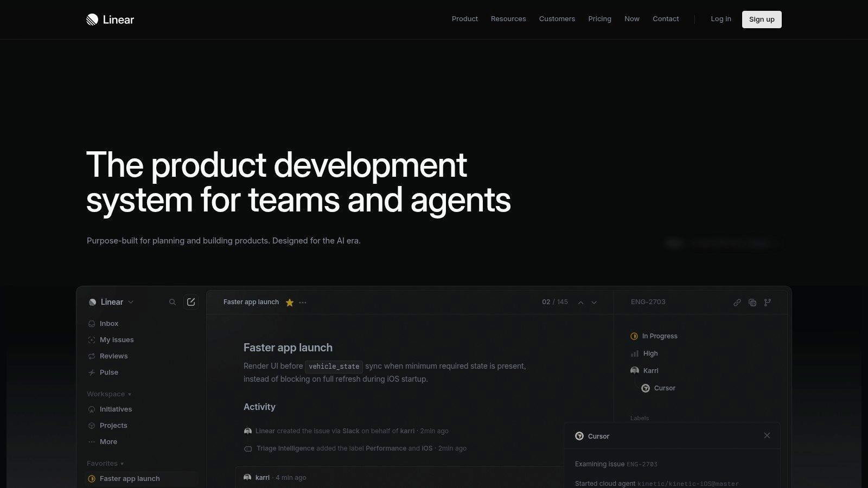Click the copy issue ID icon

(x=752, y=303)
